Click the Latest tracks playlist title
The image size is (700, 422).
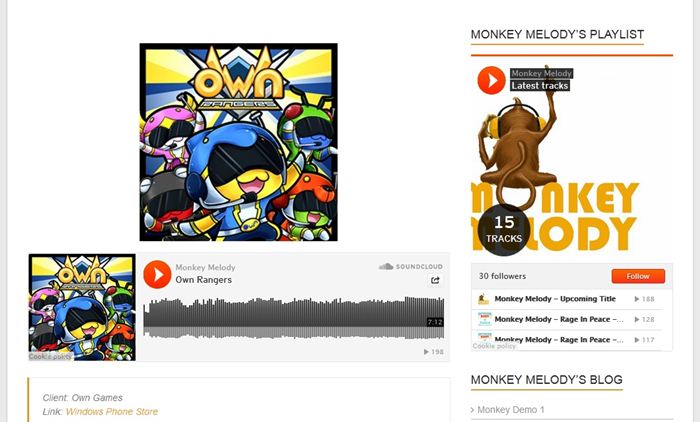(540, 86)
